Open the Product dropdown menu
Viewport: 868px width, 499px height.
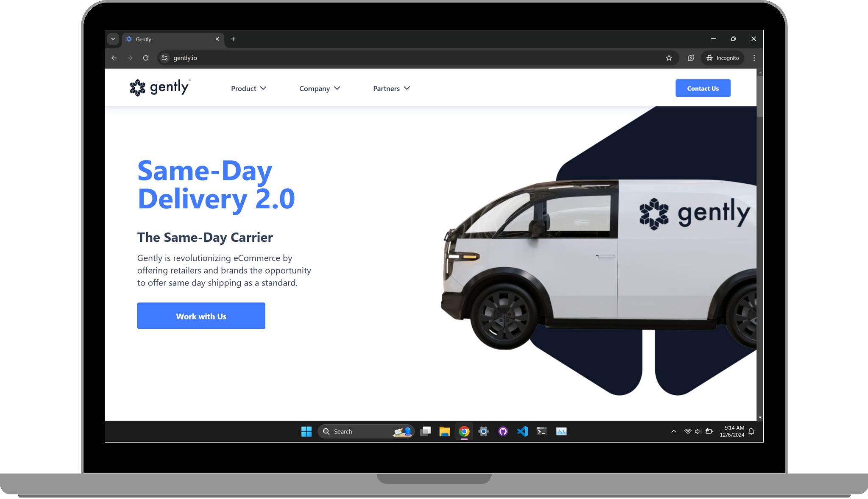(249, 89)
